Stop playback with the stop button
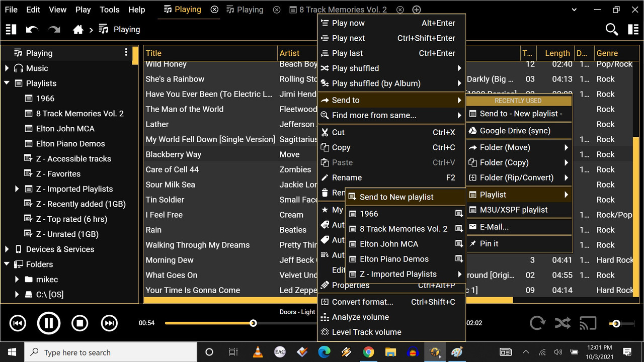The width and height of the screenshot is (644, 362). click(x=79, y=323)
